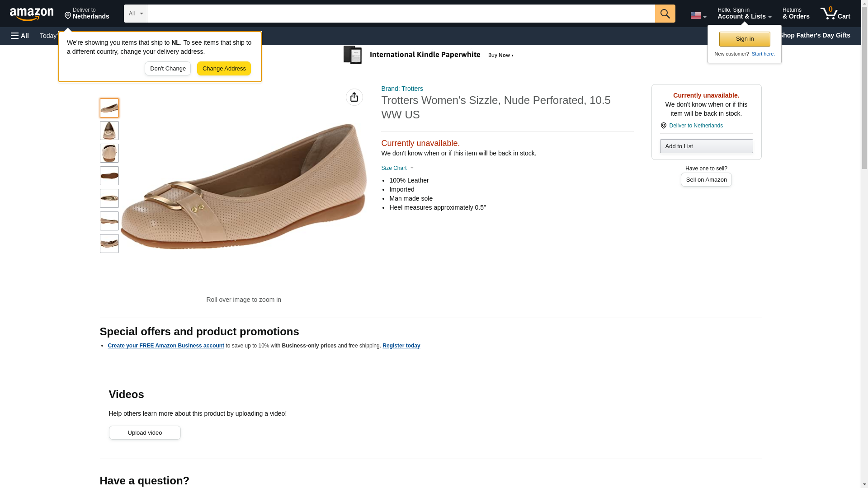Image resolution: width=868 pixels, height=488 pixels.
Task: Open the country flag language dropdown
Action: (698, 15)
